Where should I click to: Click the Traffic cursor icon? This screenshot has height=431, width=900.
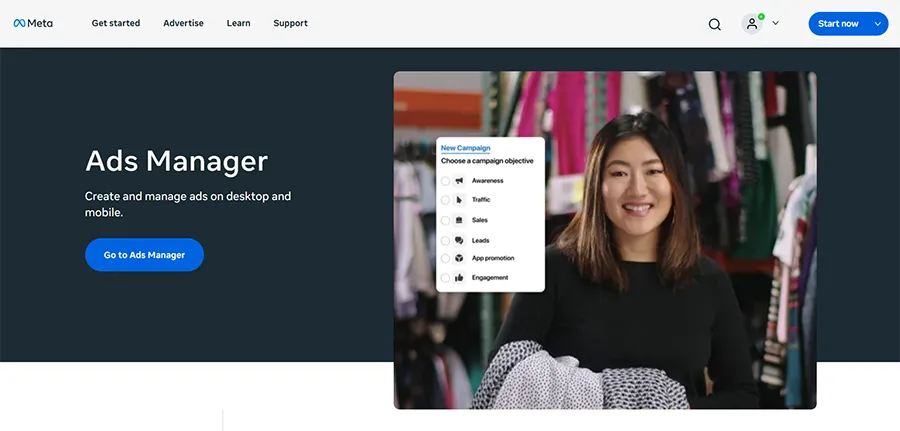459,200
